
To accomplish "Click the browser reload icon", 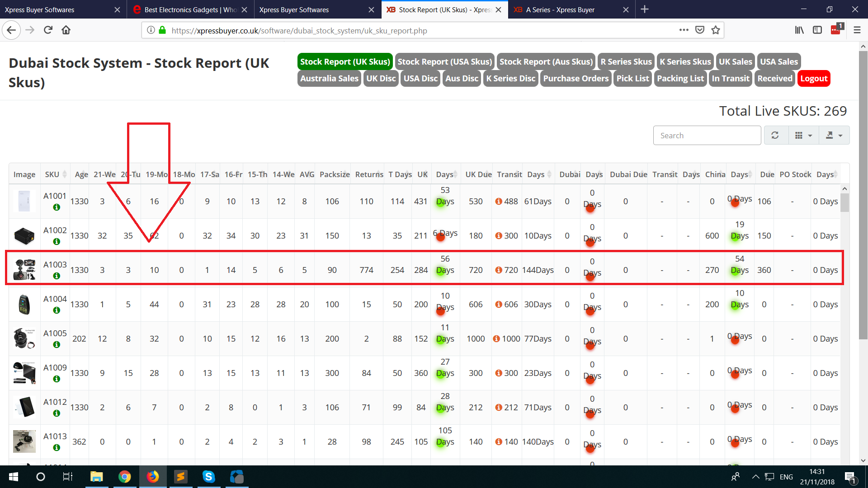I will 48,30.
